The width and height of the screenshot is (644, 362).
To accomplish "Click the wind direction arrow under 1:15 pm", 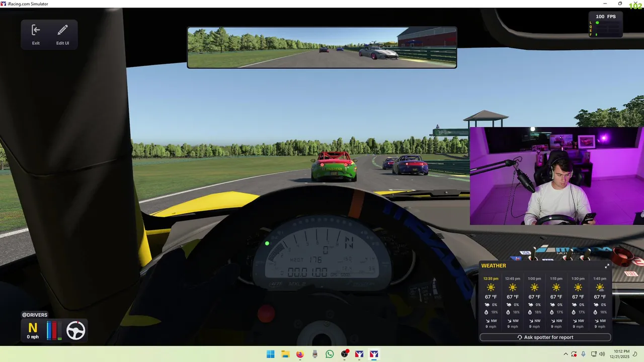I will click(x=552, y=321).
